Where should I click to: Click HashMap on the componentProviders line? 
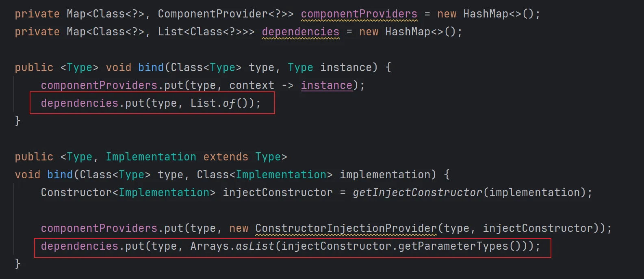click(486, 14)
